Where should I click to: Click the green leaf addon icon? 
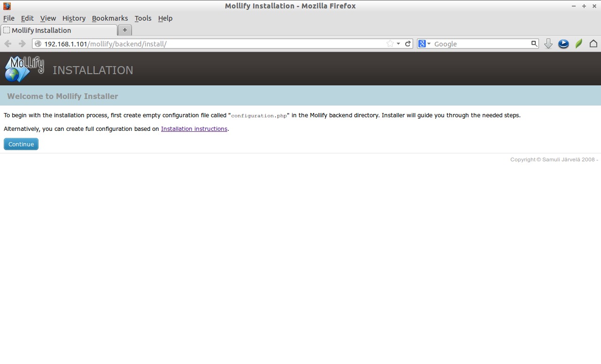pos(579,44)
